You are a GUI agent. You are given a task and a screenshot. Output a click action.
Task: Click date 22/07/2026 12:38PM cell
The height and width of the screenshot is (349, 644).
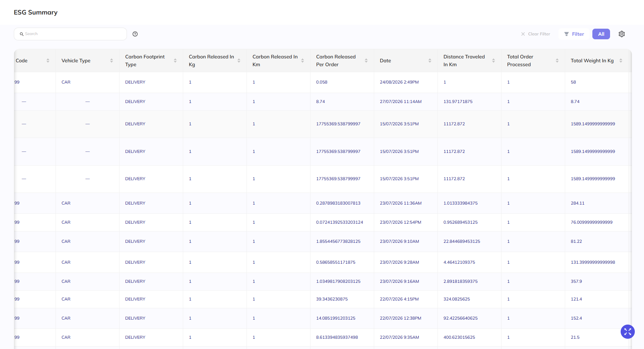401,318
